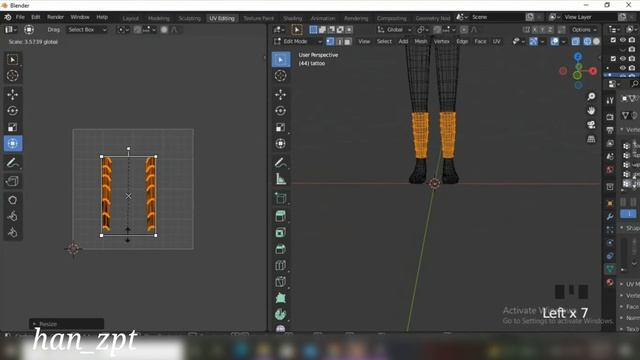Select the UV Relax sculpt tool

pyautogui.click(x=13, y=216)
